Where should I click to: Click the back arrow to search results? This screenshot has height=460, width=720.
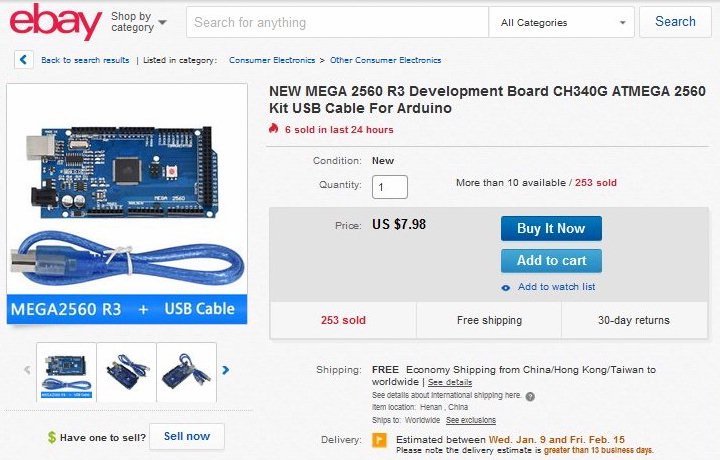24,60
